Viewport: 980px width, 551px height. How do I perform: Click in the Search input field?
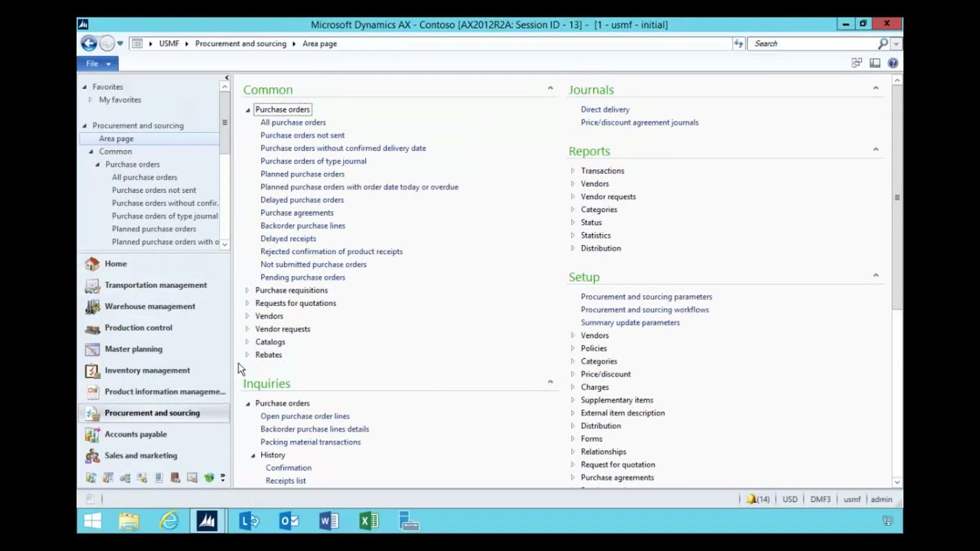tap(814, 44)
